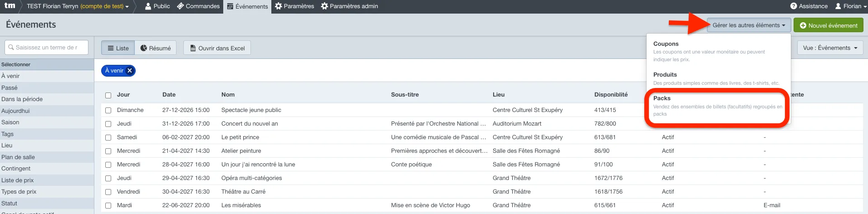This screenshot has height=214, width=868.
Task: Check the Opéra multi-catégories row checkbox
Action: pos(108,178)
